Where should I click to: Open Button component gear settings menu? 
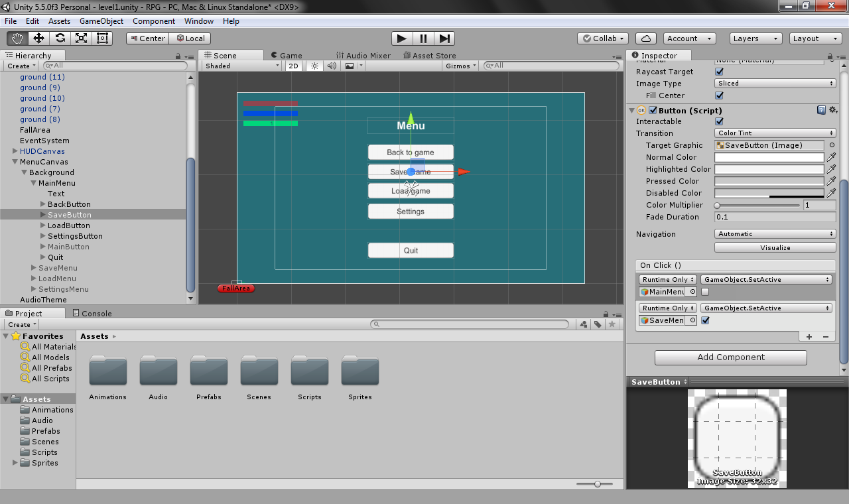833,110
